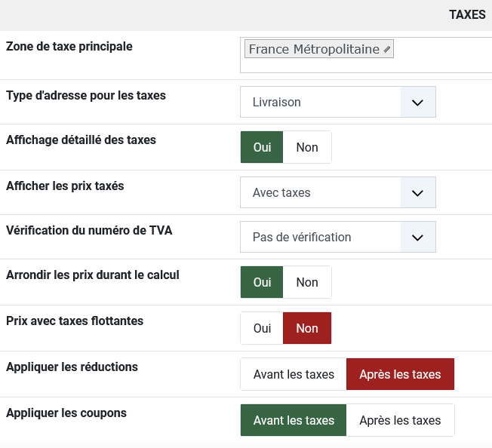Apply coupons Après les taxes
Viewport: 492px width, 448px height.
(400, 420)
